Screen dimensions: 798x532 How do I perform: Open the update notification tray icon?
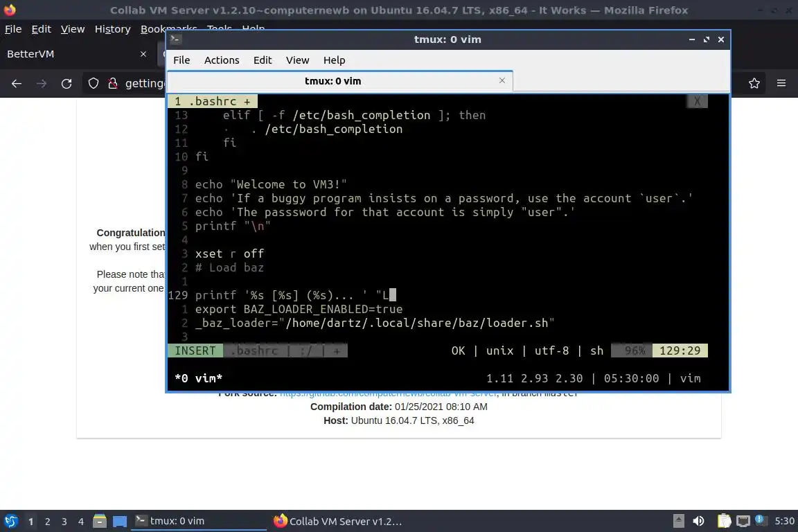(x=761, y=520)
